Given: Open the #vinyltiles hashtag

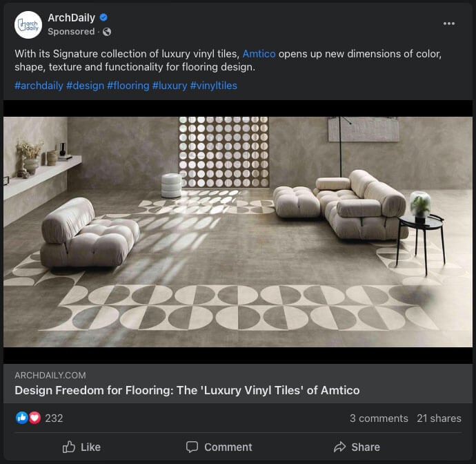Looking at the screenshot, I should [x=213, y=86].
